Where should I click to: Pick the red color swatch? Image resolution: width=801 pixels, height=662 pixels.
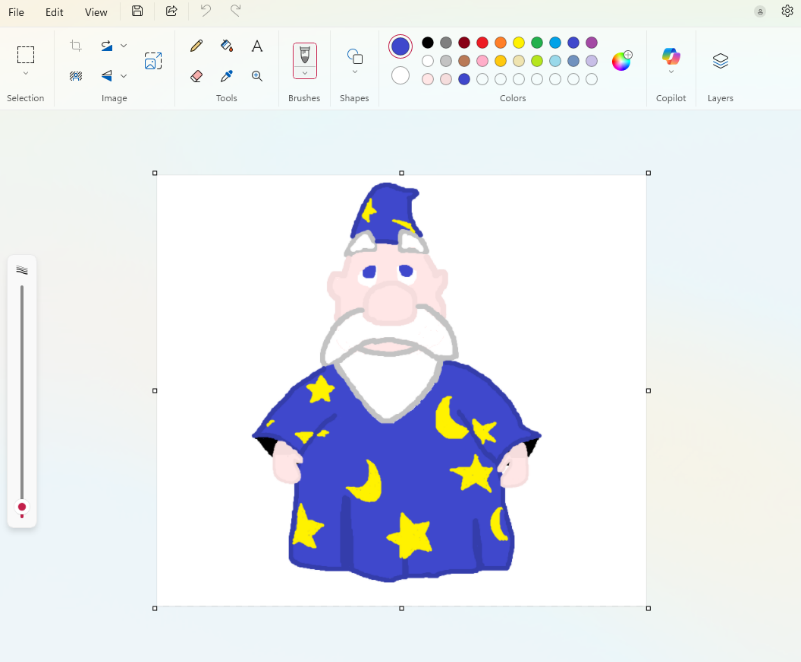(482, 42)
